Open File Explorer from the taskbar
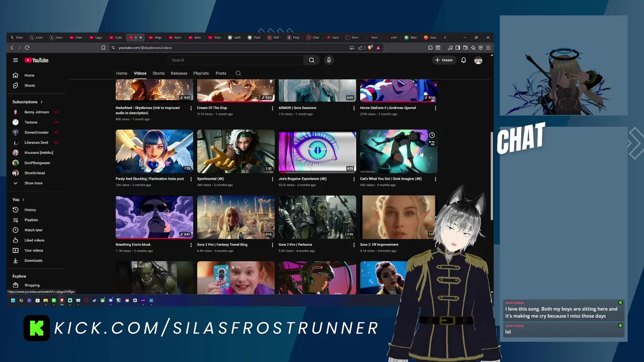644x362 pixels. [x=45, y=300]
